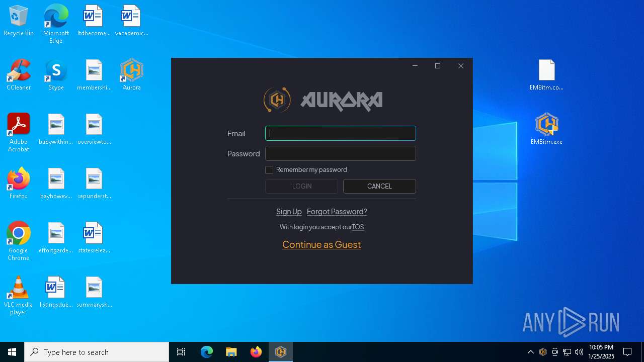Select the EMBitm.exe desktop icon

[546, 130]
